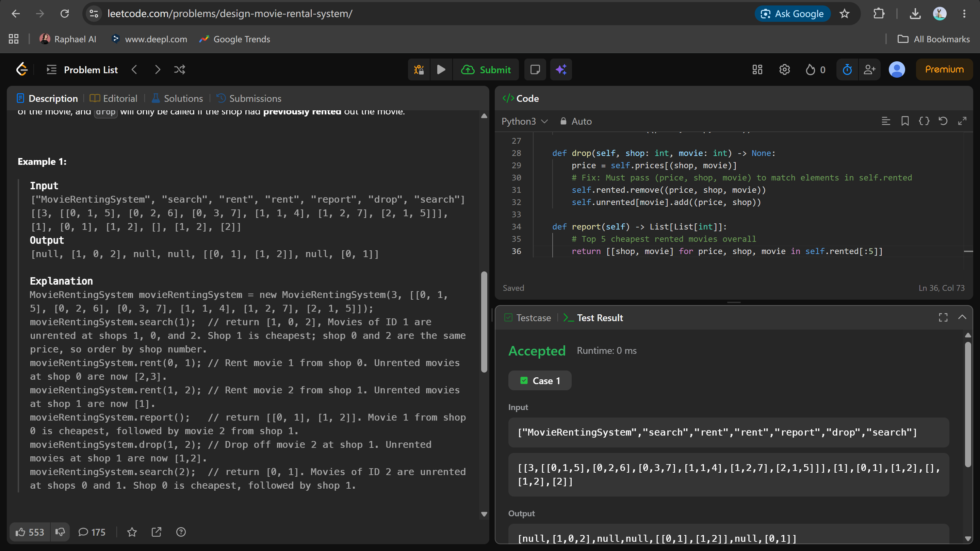Open the AI sparkle assistant icon
Screen dimensions: 980x551
561,70
